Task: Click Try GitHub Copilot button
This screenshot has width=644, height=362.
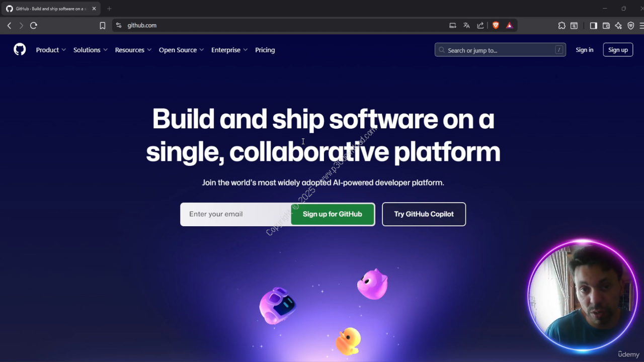Action: click(424, 214)
